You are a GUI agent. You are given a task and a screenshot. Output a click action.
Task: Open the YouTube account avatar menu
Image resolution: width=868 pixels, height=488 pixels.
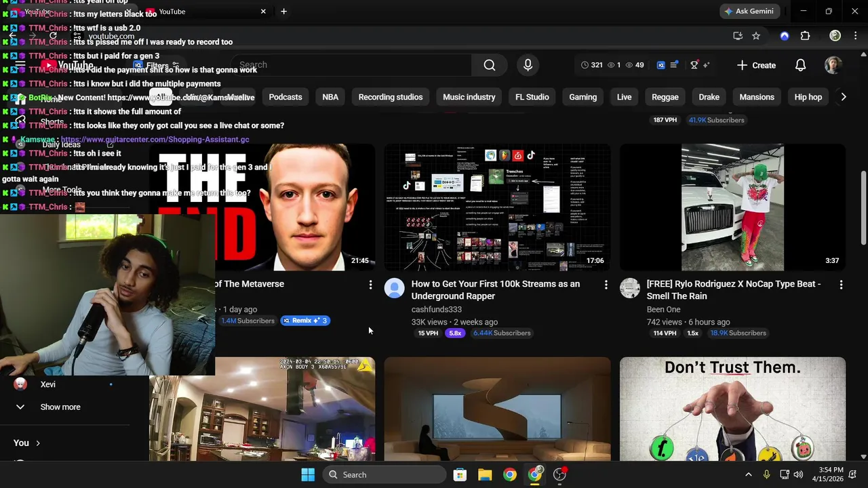click(x=833, y=65)
